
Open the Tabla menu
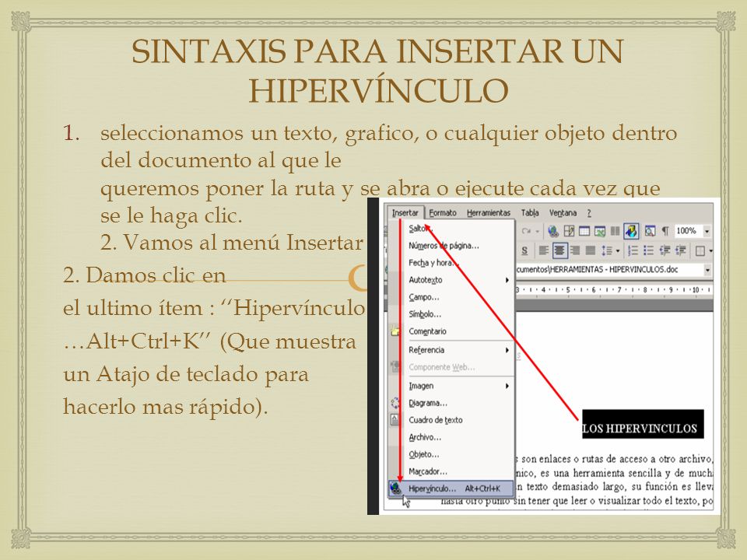coord(530,213)
